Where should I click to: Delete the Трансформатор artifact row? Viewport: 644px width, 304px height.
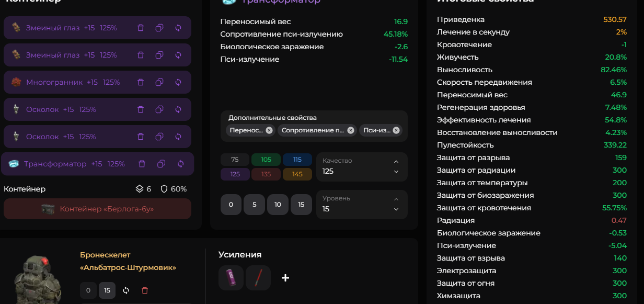(x=142, y=164)
